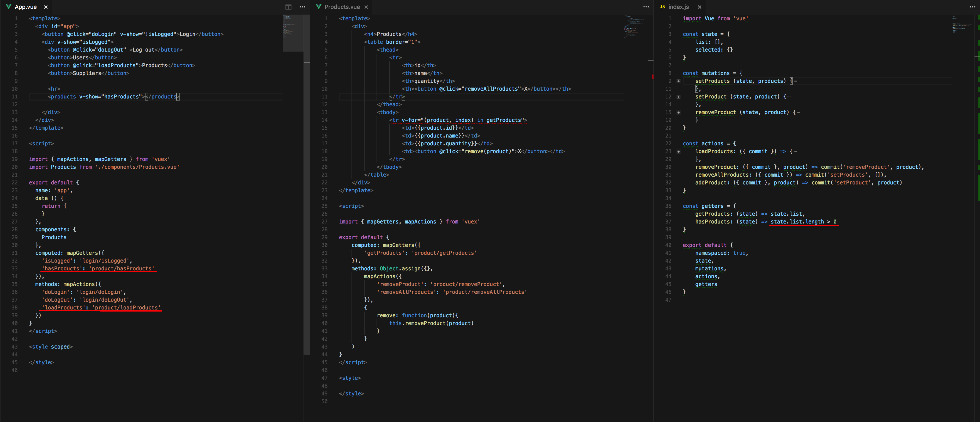Close the index.js tab
The width and height of the screenshot is (980, 422).
(x=699, y=7)
